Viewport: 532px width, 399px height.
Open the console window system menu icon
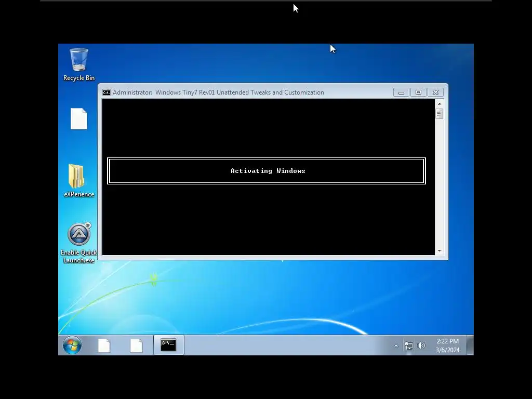coord(107,92)
